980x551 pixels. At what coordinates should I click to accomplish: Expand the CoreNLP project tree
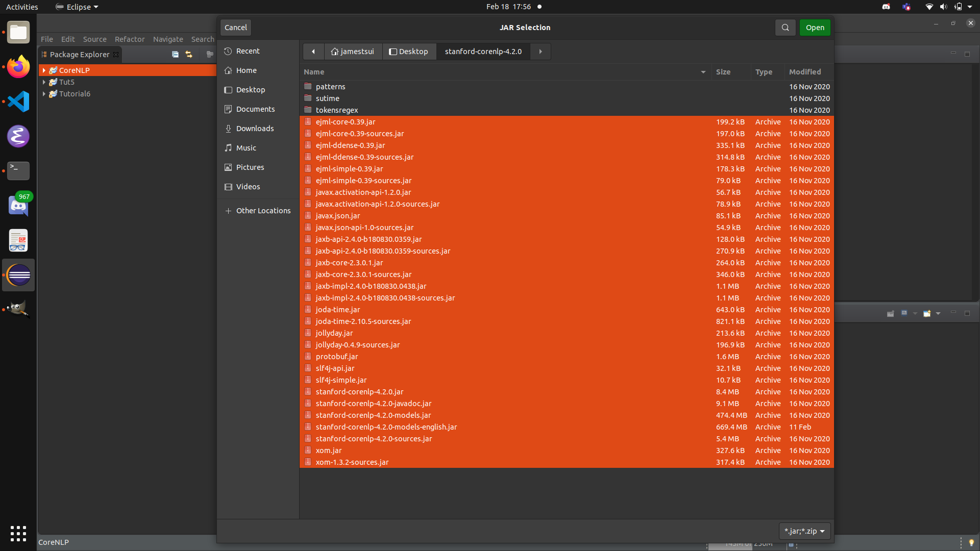45,70
